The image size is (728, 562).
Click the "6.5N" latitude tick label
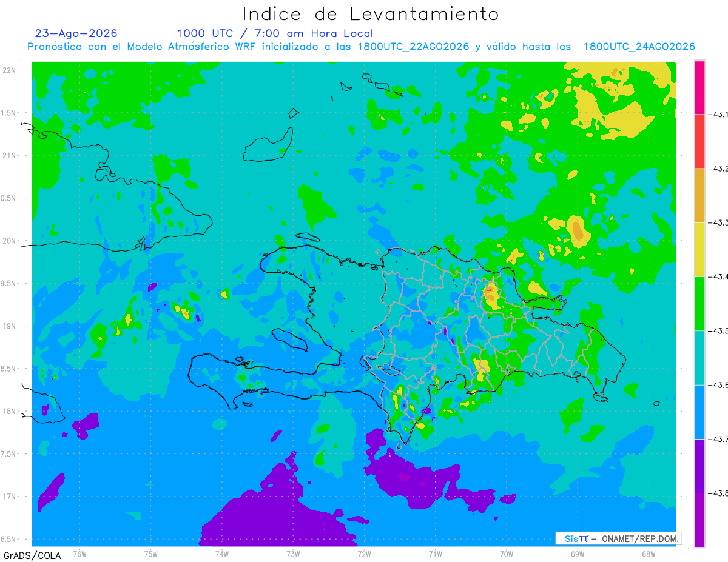[x=9, y=540]
